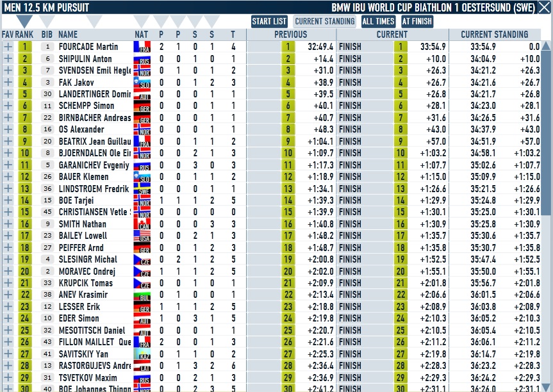553x392 pixels.
Task: Mark SVENDSEN Emil Hegle as favorite
Action: click(x=8, y=70)
